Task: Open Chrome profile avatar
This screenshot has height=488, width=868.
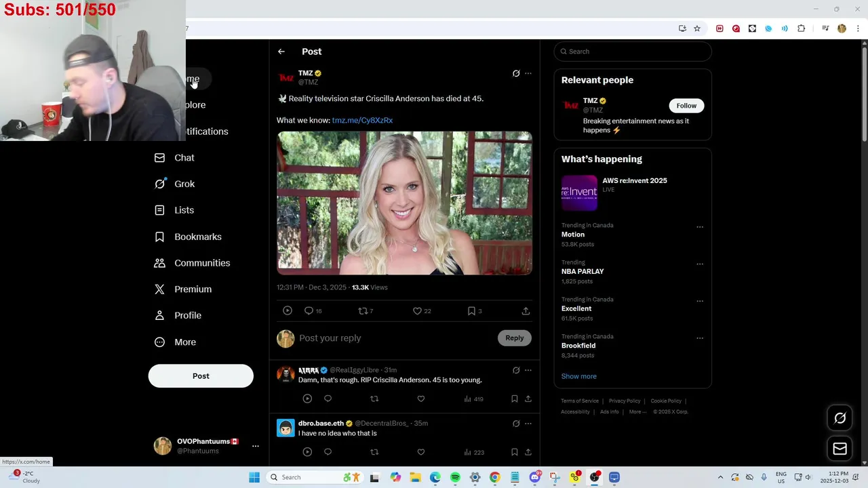Action: pyautogui.click(x=842, y=28)
